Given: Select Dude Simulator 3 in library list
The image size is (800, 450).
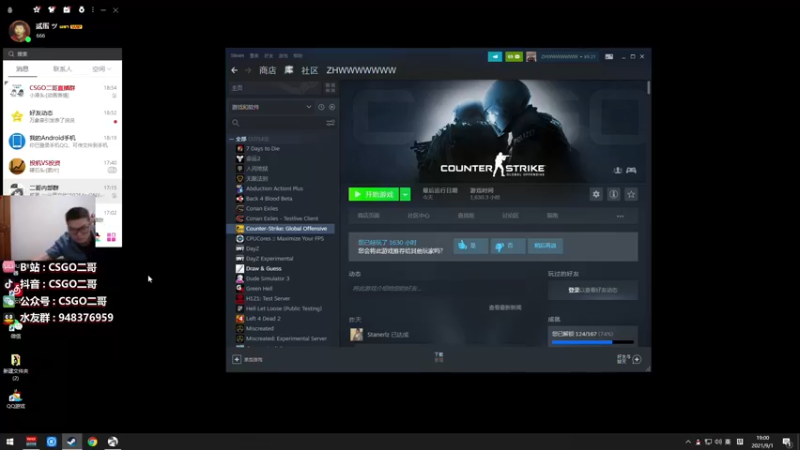Looking at the screenshot, I should (267, 279).
